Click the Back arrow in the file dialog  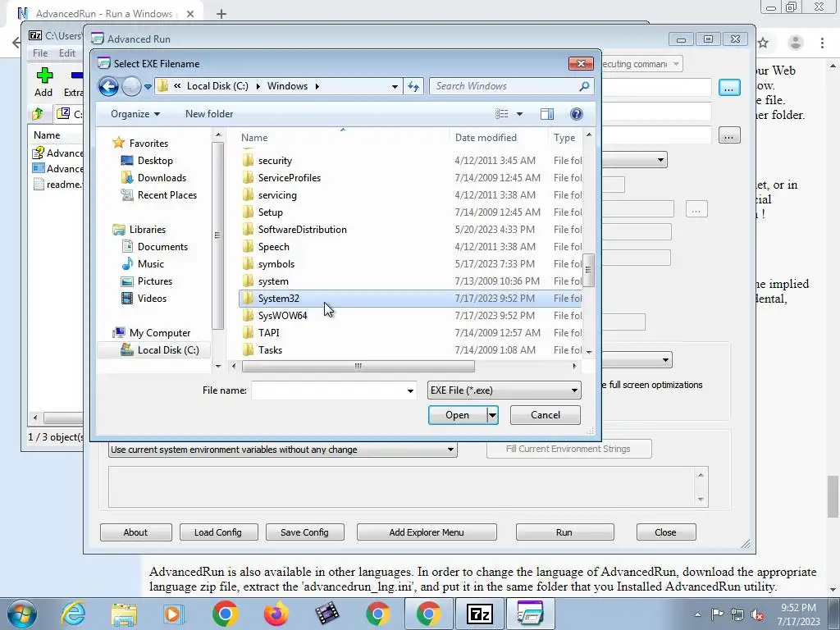coord(108,85)
